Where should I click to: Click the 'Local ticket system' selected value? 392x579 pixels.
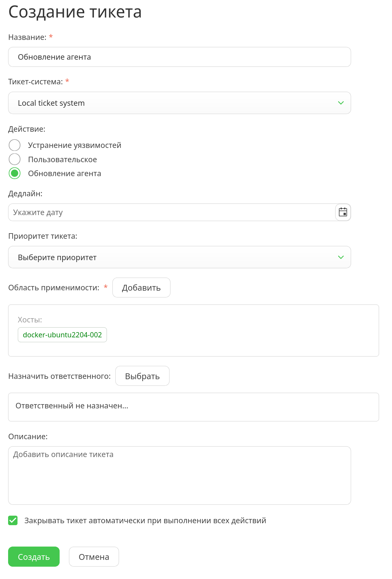pos(51,103)
